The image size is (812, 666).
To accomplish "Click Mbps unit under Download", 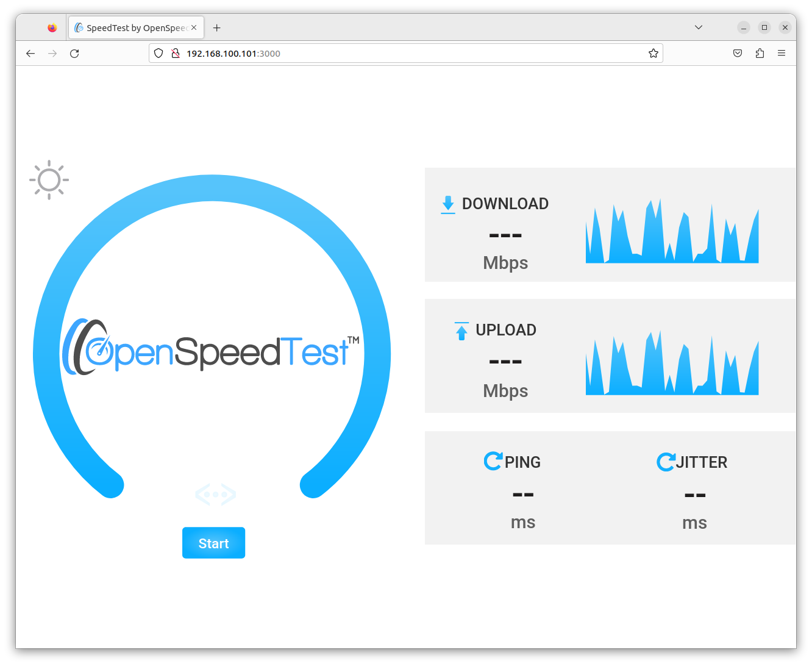I will click(x=505, y=263).
